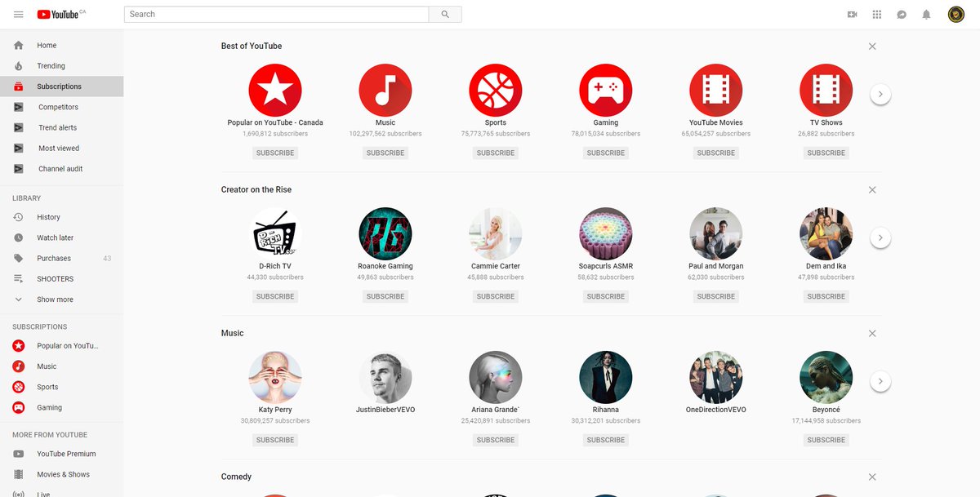Open Competitors playlist icon in sidebar
The width and height of the screenshot is (980, 497).
point(19,107)
